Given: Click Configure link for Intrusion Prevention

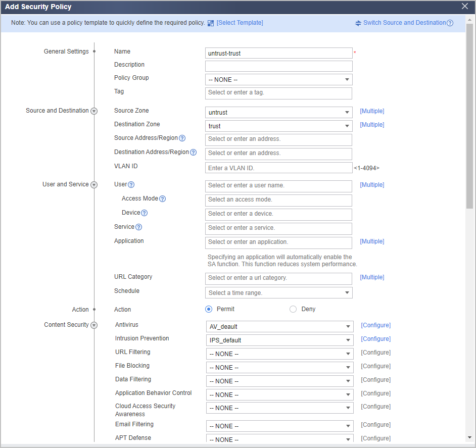Looking at the screenshot, I should 375,339.
